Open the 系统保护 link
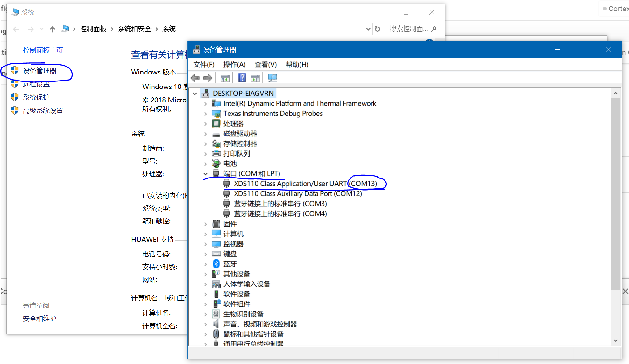The width and height of the screenshot is (629, 364). tap(36, 97)
